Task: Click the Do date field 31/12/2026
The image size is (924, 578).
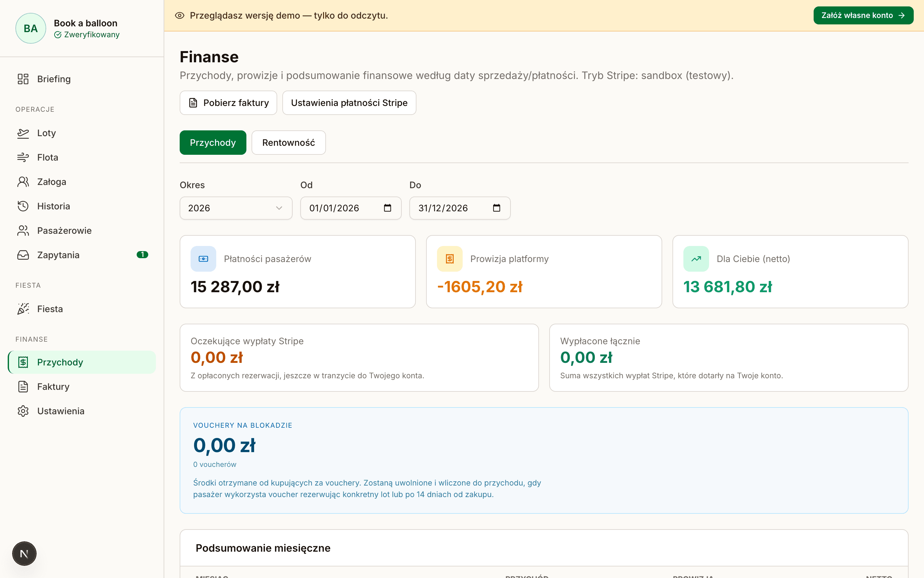Action: point(460,208)
